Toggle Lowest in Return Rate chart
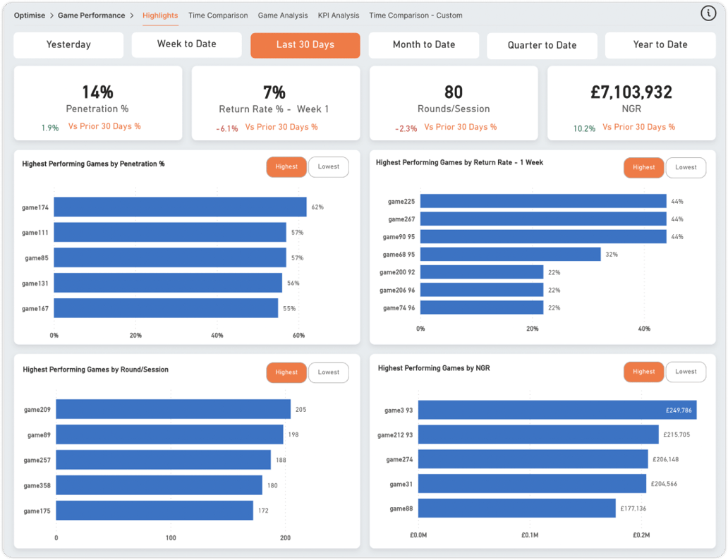 (686, 167)
